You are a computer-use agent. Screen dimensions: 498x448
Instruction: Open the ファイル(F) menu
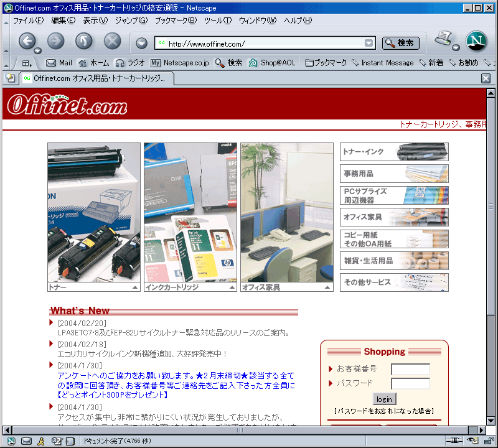(28, 21)
